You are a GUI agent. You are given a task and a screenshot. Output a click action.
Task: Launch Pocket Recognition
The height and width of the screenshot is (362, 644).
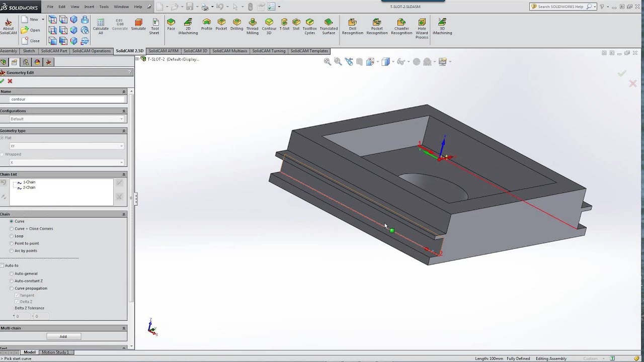pos(377,26)
